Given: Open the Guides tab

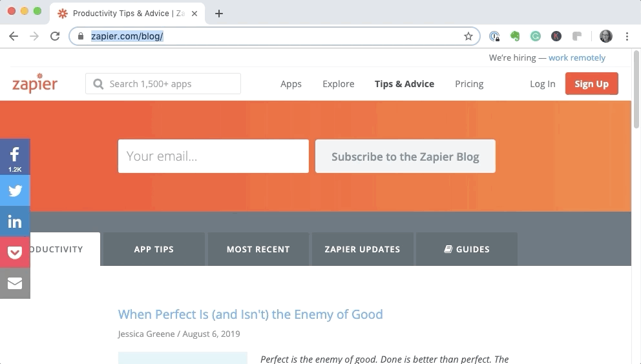Looking at the screenshot, I should 467,249.
